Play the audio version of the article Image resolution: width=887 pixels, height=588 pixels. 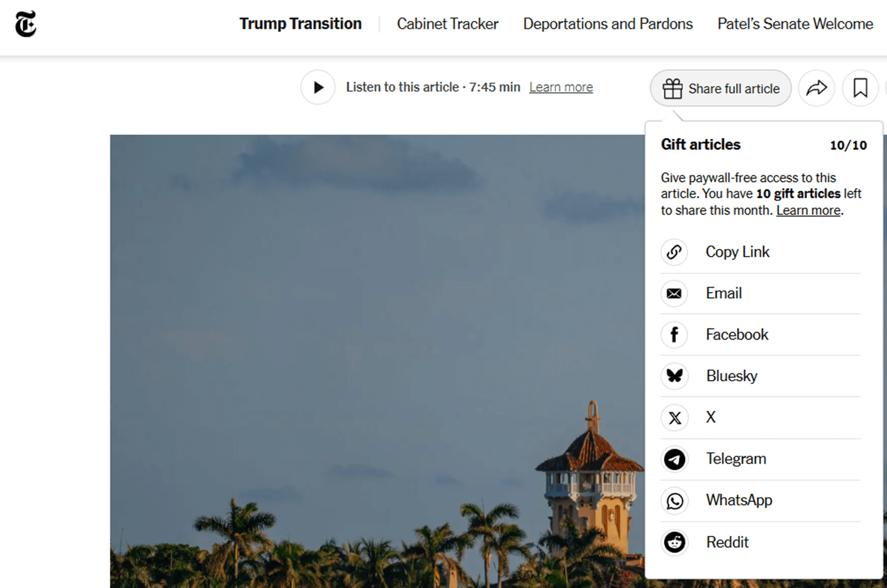(318, 88)
